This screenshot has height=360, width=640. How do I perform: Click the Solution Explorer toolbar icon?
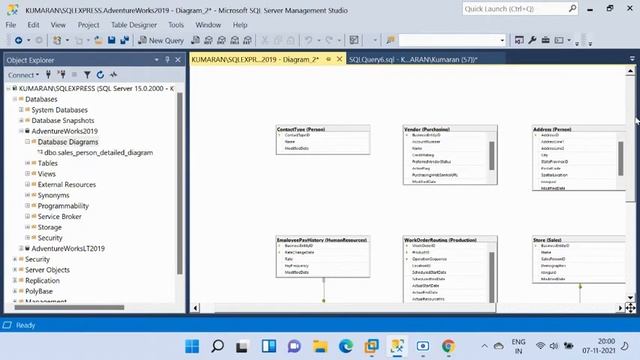(519, 40)
